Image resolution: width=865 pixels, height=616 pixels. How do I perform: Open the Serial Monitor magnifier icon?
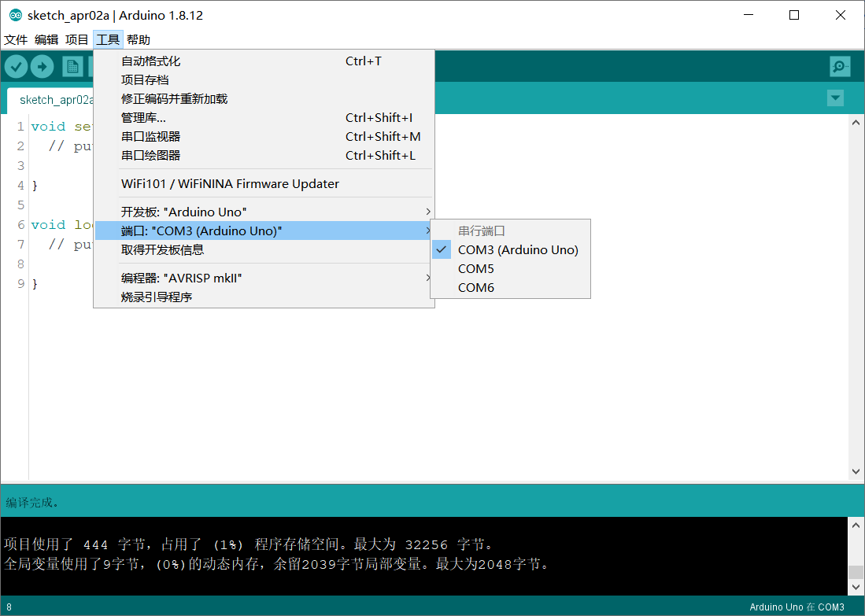pyautogui.click(x=839, y=66)
